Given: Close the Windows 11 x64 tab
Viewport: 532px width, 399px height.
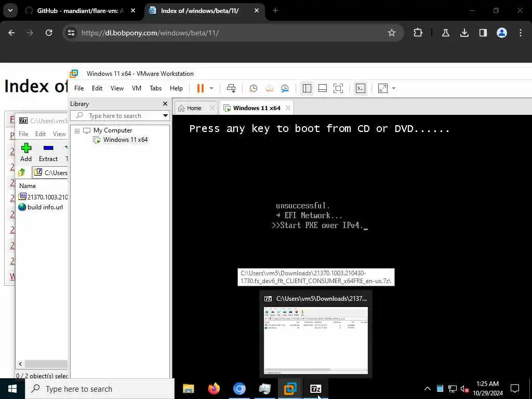Looking at the screenshot, I should (x=288, y=108).
